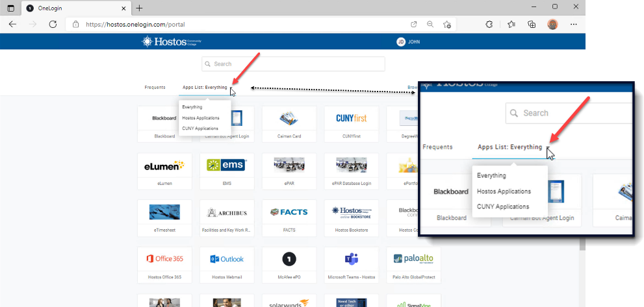Image resolution: width=644 pixels, height=307 pixels.
Task: Pick Hostos Applications in the enlarged callout
Action: (504, 191)
